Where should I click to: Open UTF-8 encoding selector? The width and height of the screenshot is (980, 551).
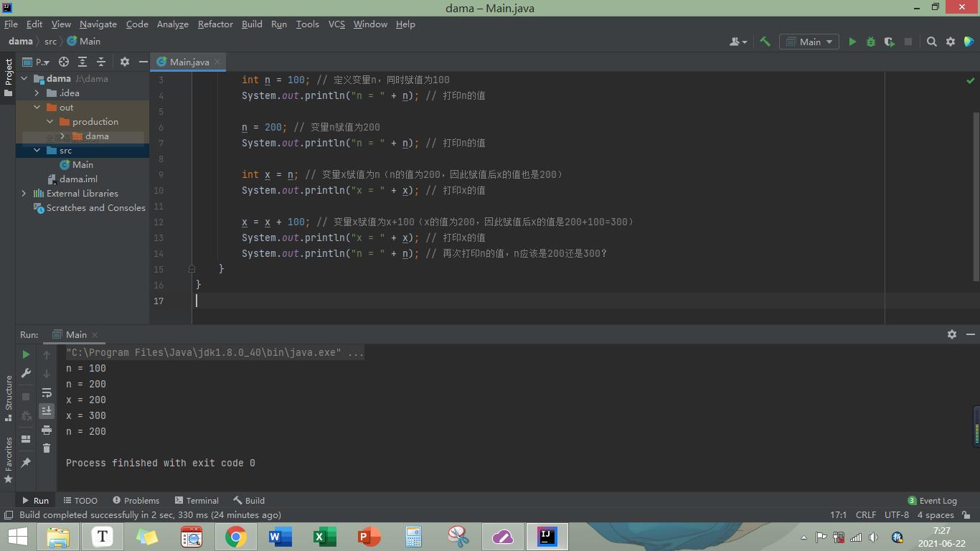[897, 514]
